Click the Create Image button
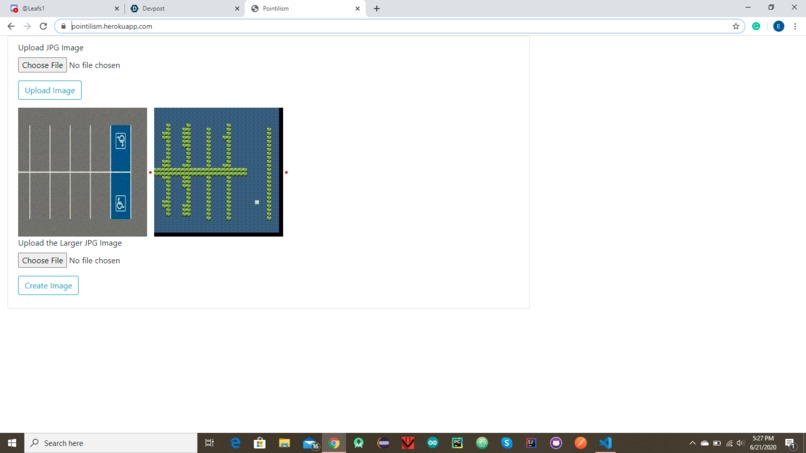Viewport: 806px width, 453px height. [x=48, y=285]
